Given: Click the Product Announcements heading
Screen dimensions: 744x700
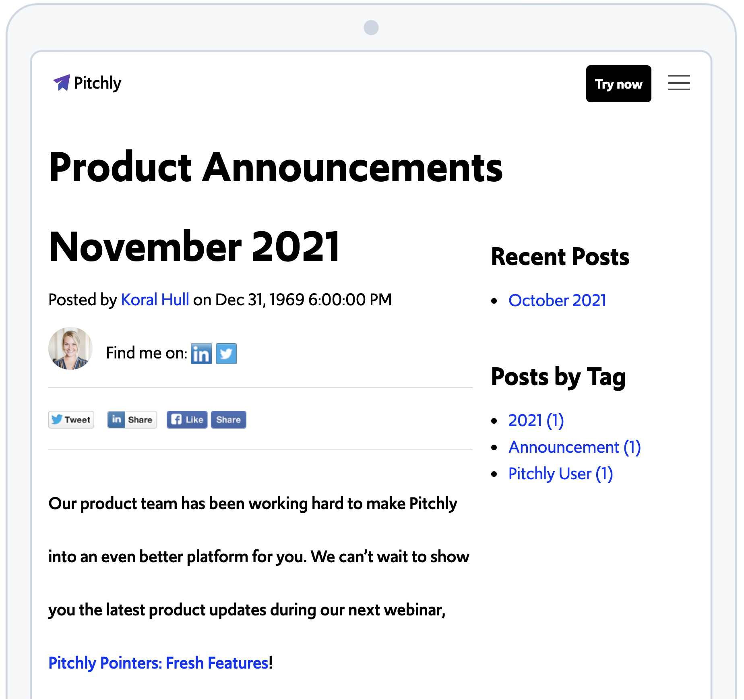Looking at the screenshot, I should tap(276, 167).
